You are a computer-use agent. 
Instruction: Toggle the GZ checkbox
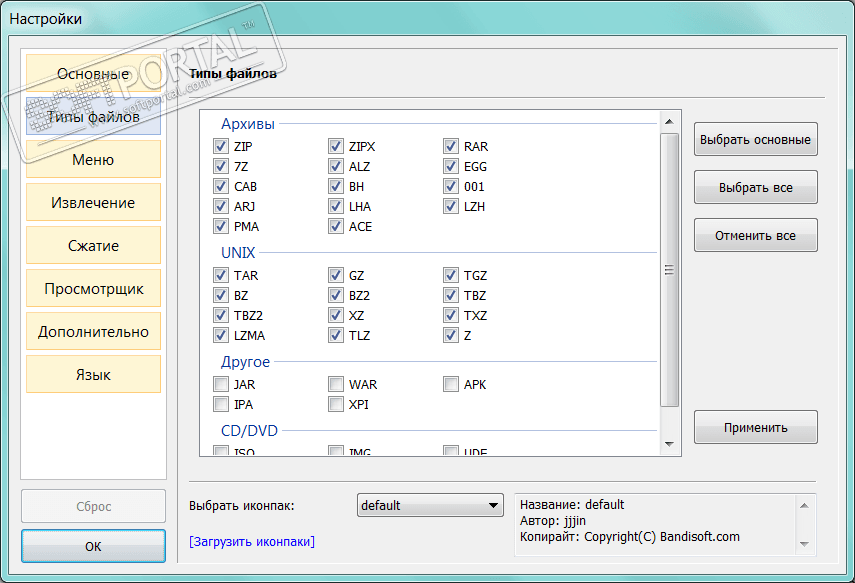point(336,275)
